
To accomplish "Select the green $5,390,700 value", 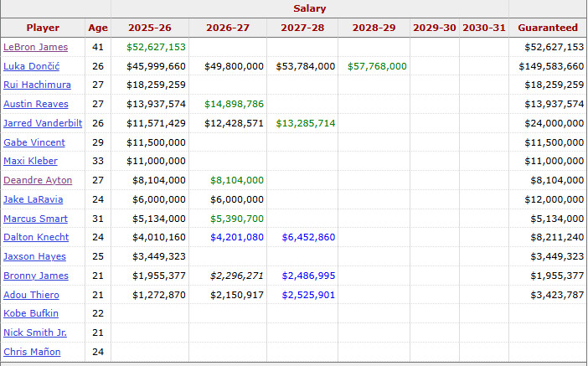I will [237, 219].
